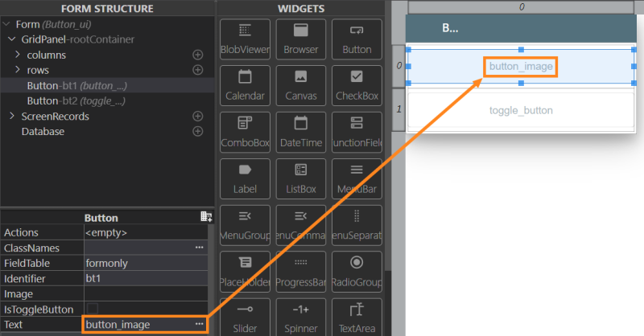Collapse the GridPanel-rootContainer node
The height and width of the screenshot is (336, 644).
pos(12,39)
